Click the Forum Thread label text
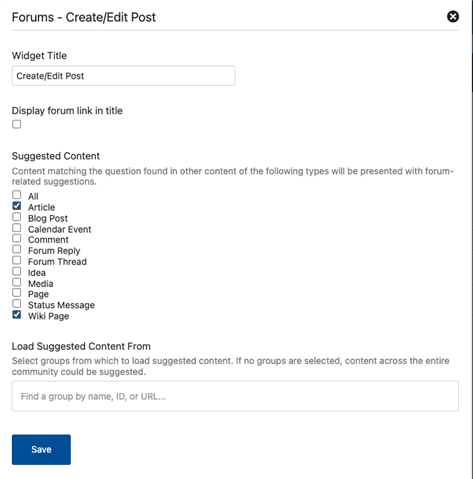This screenshot has height=479, width=473. (57, 262)
